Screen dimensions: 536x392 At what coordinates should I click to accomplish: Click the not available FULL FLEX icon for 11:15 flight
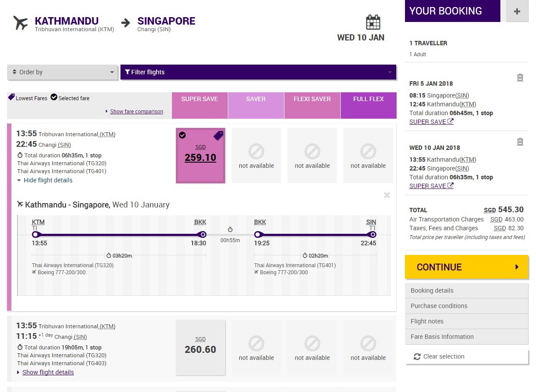(x=368, y=344)
